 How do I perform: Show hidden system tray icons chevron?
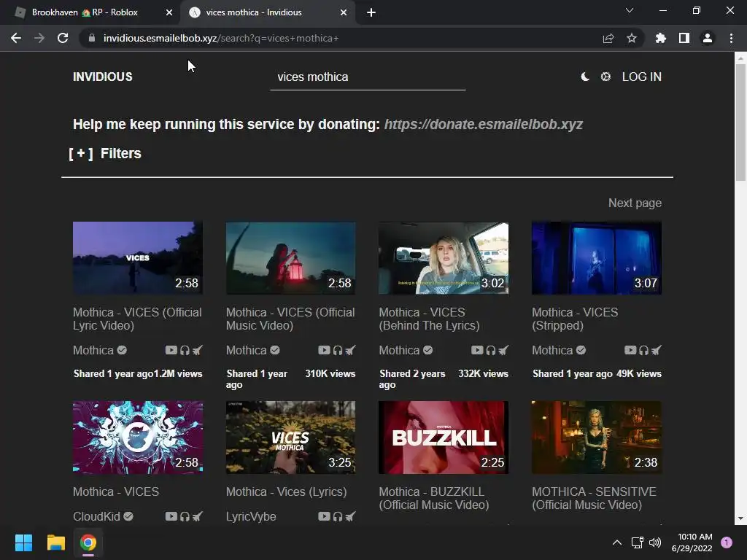[x=617, y=542]
